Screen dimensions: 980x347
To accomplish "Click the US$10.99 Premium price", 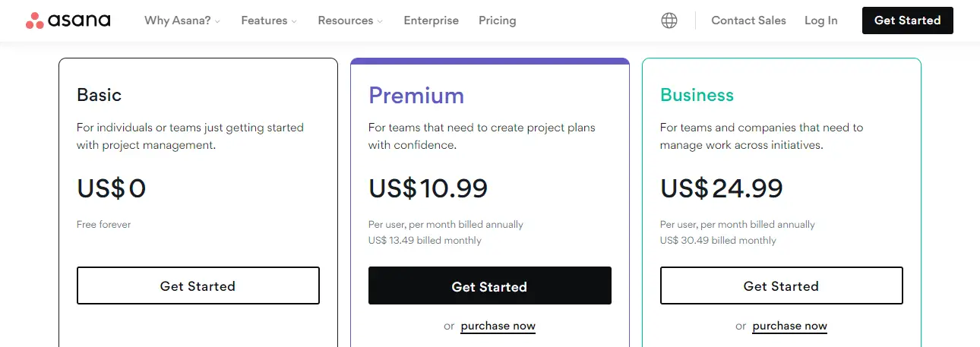I will (x=428, y=188).
